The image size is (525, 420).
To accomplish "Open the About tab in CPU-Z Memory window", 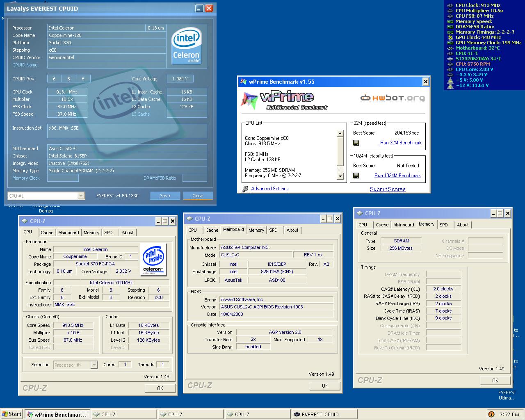I will point(463,225).
